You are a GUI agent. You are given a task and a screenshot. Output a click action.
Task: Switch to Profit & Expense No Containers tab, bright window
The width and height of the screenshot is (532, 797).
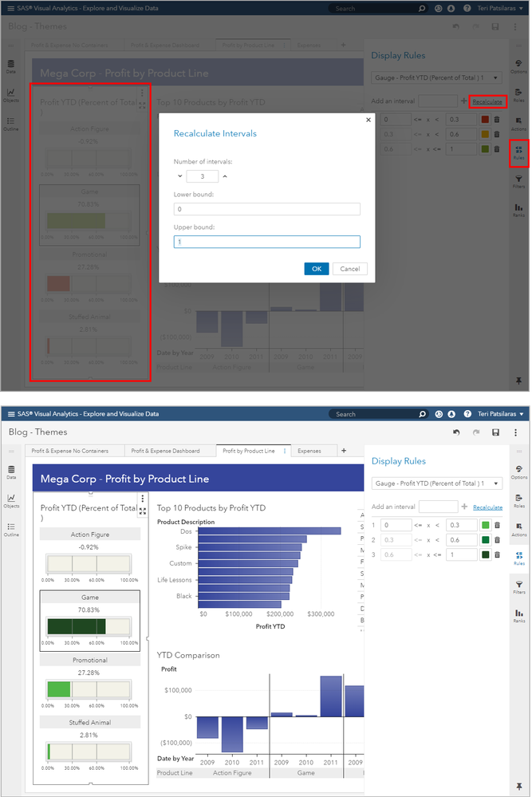tap(69, 451)
